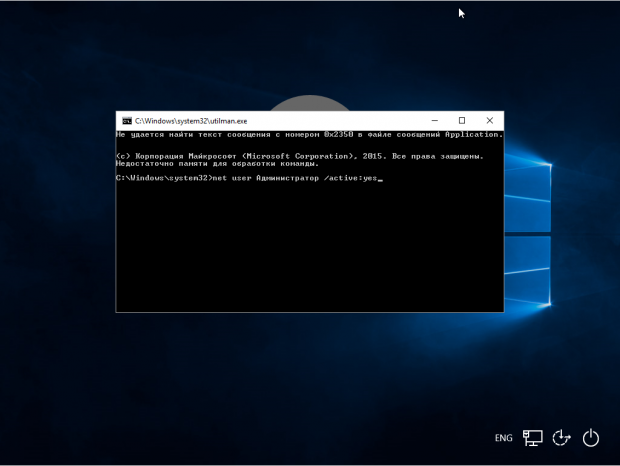Close the utilman.exe console window
This screenshot has height=466, width=620.
coord(490,121)
